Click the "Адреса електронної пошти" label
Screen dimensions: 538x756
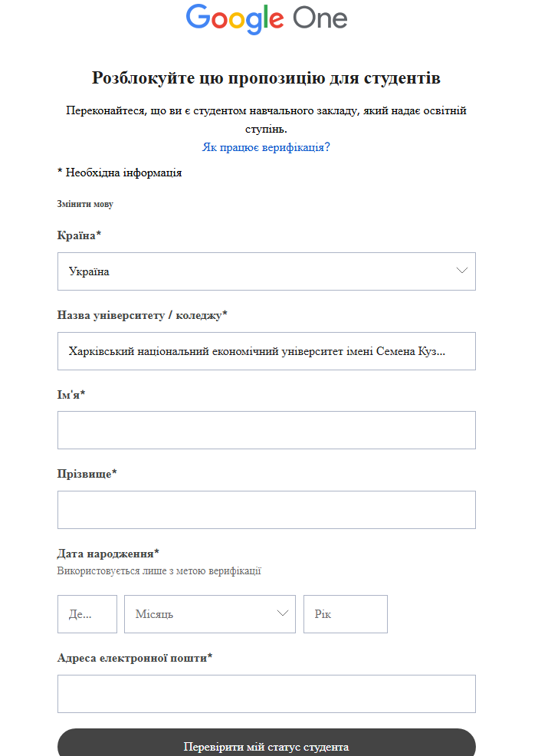134,658
